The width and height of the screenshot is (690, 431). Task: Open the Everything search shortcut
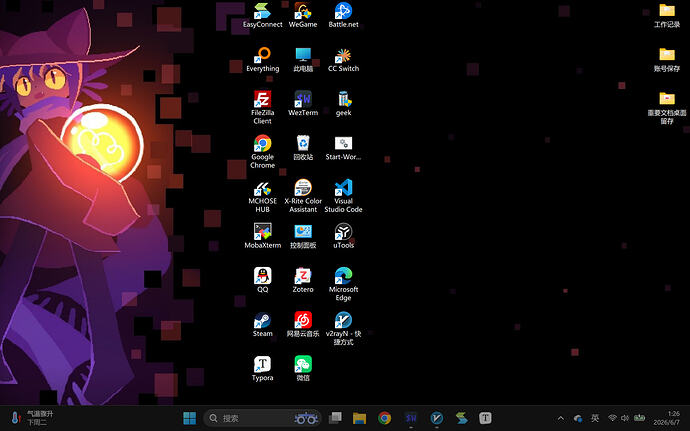pyautogui.click(x=262, y=60)
